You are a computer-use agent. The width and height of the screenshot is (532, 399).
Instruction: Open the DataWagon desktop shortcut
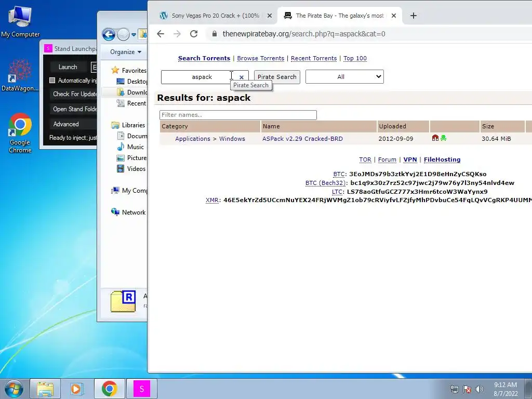[x=20, y=75]
